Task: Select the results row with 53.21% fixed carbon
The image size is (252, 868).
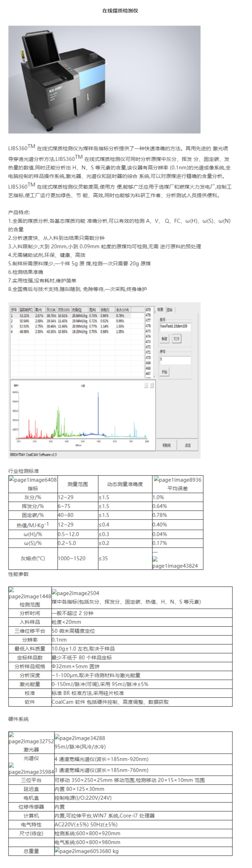Action: point(71,315)
